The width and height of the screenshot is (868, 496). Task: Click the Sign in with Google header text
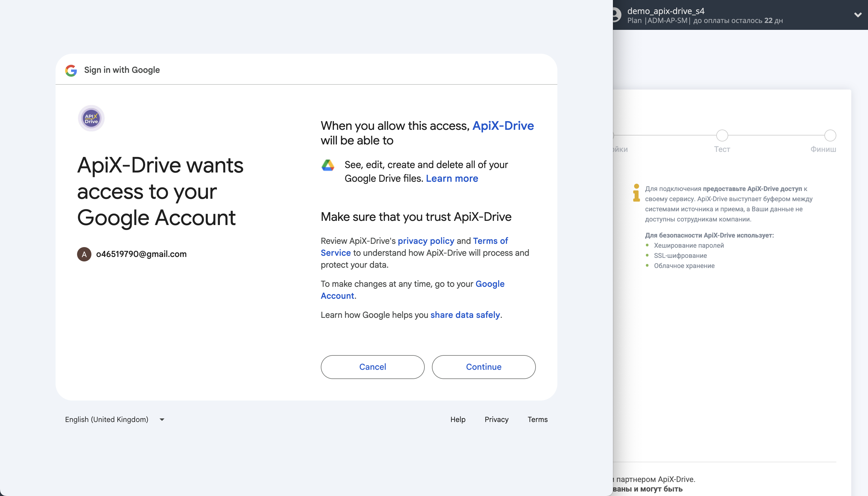122,70
